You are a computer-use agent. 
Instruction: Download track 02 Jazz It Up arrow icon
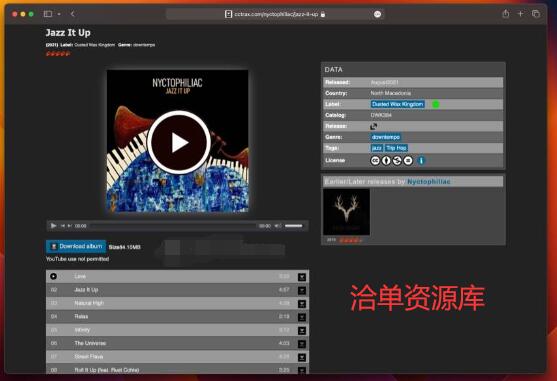pos(302,290)
